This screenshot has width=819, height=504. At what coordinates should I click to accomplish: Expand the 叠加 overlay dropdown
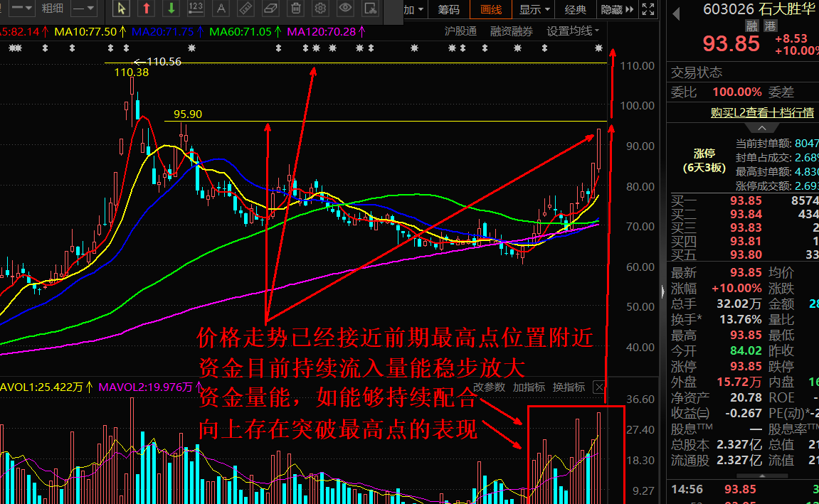pyautogui.click(x=415, y=9)
